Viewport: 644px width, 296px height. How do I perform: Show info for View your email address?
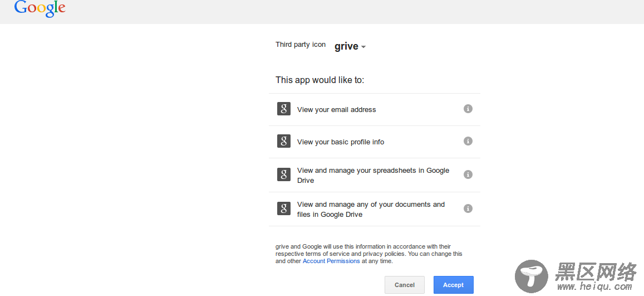coord(468,109)
